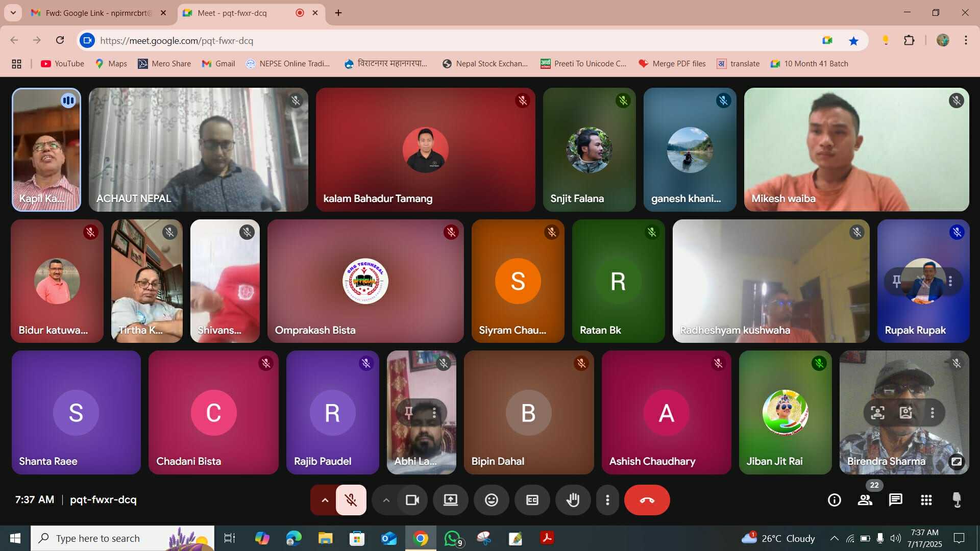This screenshot has width=980, height=551.
Task: Open more options three-dot menu in call bar
Action: pyautogui.click(x=607, y=500)
